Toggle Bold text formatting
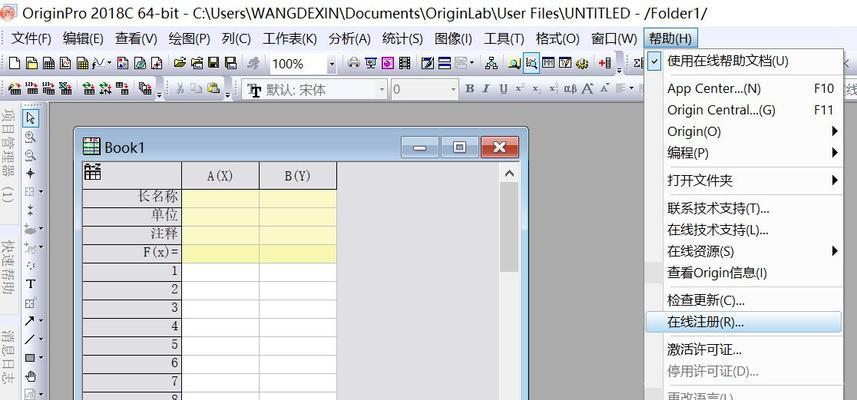Viewport: 857px width, 400px height. click(469, 89)
